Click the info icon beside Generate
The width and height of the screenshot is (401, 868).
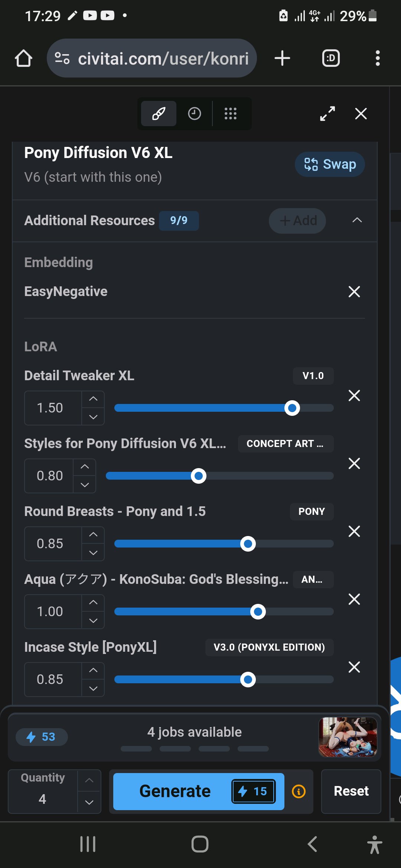tap(299, 791)
